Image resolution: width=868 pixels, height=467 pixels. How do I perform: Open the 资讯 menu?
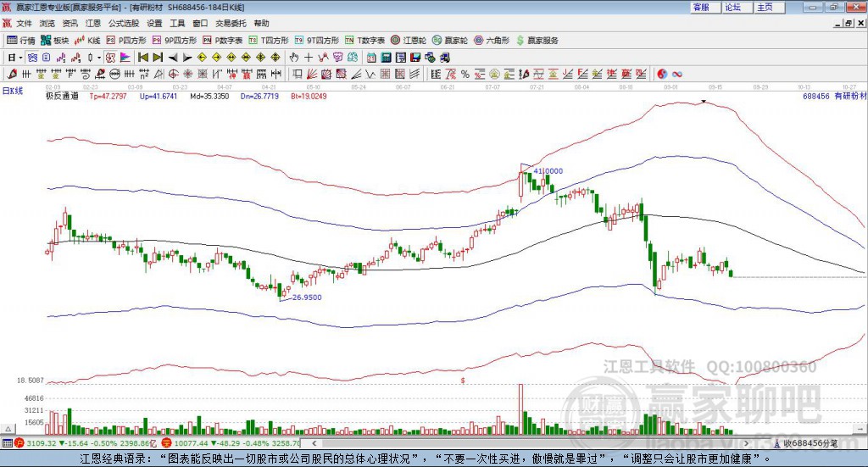pos(70,23)
